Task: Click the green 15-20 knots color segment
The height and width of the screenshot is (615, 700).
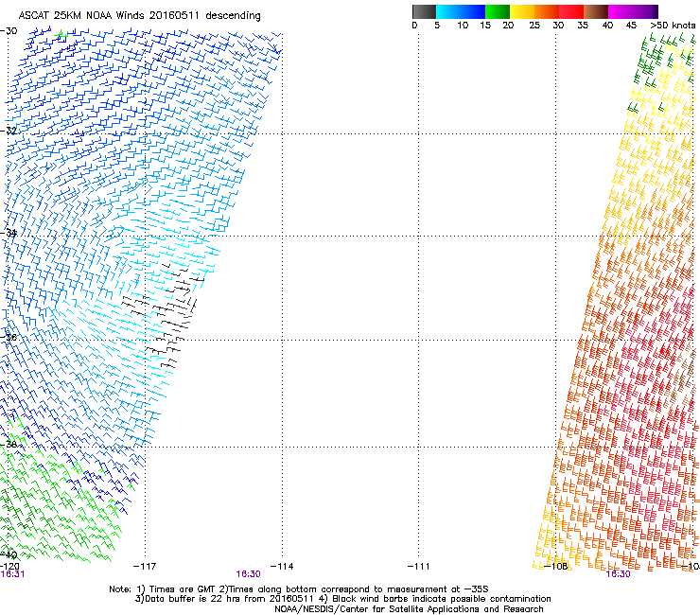Action: (498, 11)
